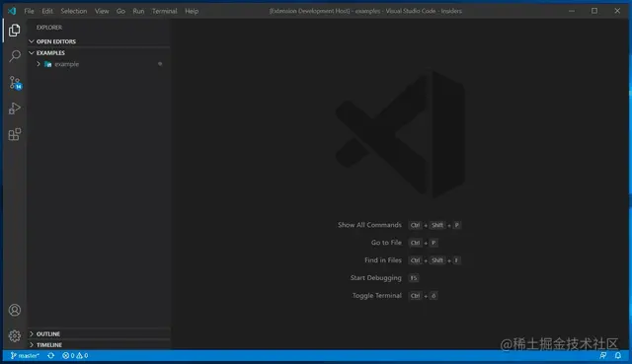Open the Manage gear icon

pos(15,335)
